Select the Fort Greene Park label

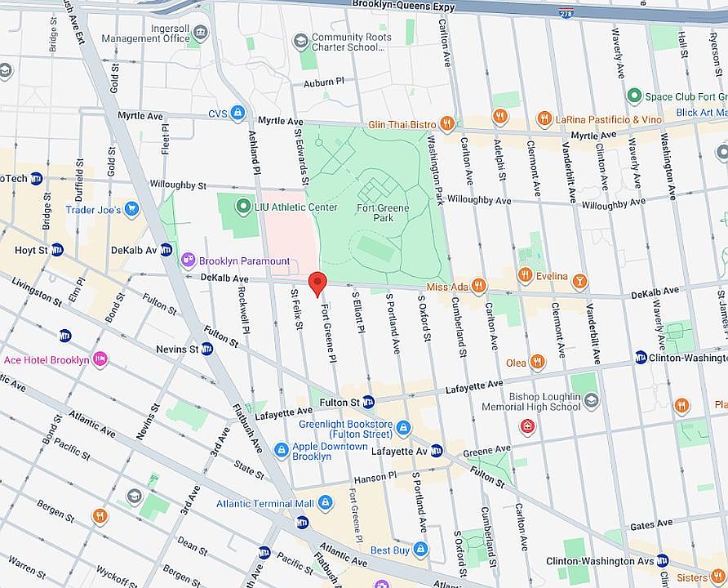383,212
